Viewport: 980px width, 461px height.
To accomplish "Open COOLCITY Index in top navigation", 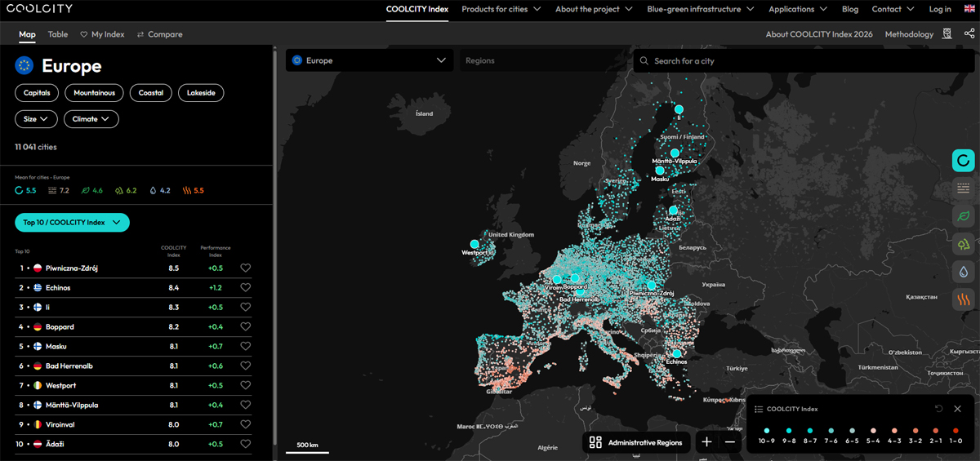I will point(417,9).
